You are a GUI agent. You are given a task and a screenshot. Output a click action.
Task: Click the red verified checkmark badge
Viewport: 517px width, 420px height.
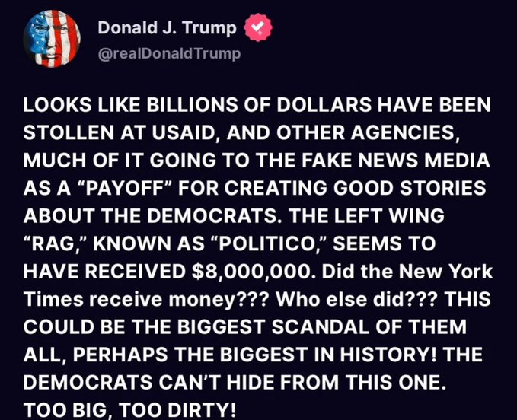pyautogui.click(x=258, y=27)
